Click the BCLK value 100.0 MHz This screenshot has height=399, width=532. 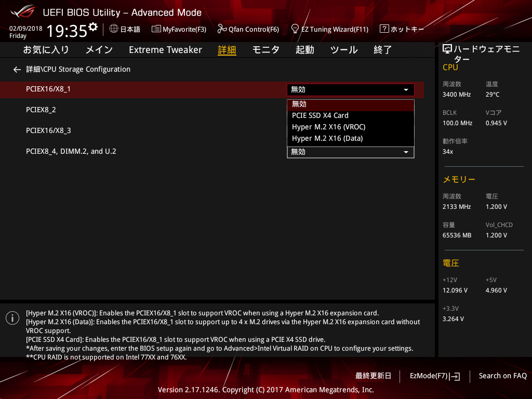tap(457, 123)
